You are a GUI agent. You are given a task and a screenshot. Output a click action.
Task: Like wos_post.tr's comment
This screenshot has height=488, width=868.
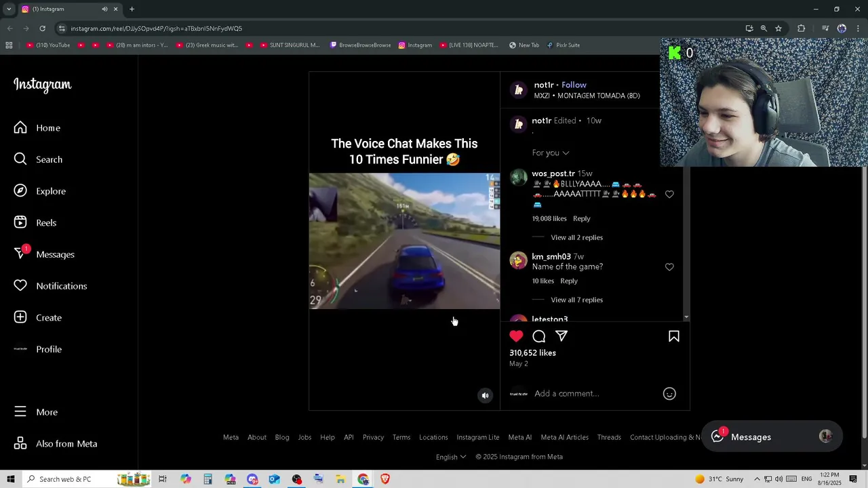[669, 195]
